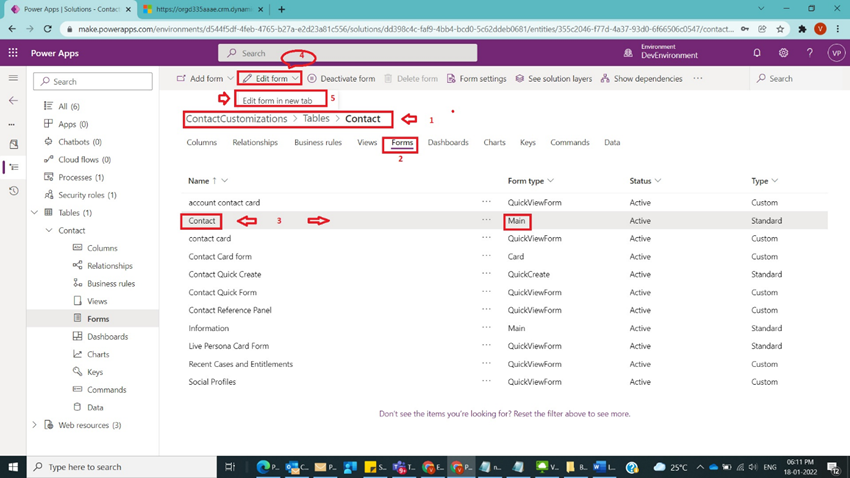The width and height of the screenshot is (850, 478).
Task: Open more options for account contact card row
Action: click(x=486, y=202)
